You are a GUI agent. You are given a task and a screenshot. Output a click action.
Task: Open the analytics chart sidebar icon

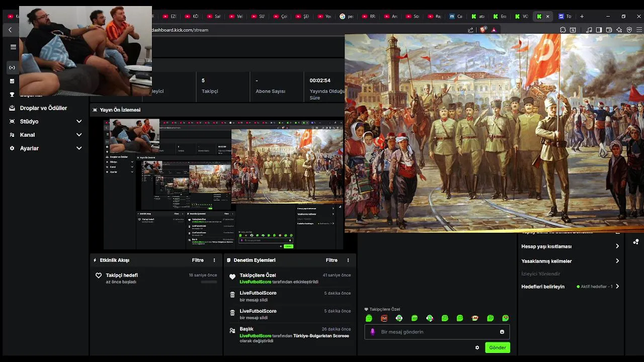(x=12, y=81)
